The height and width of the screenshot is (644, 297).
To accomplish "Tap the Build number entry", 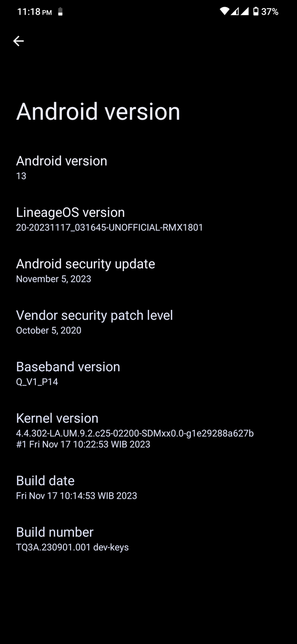I will pyautogui.click(x=148, y=539).
